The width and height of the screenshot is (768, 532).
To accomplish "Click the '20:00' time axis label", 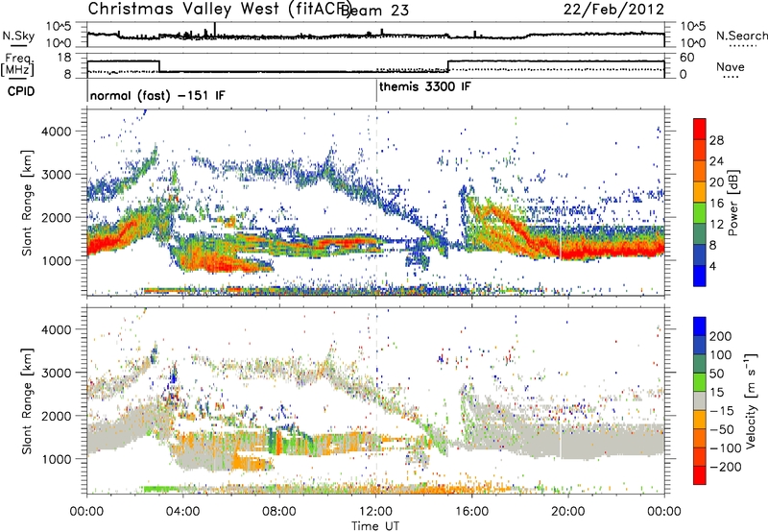I will coord(567,512).
